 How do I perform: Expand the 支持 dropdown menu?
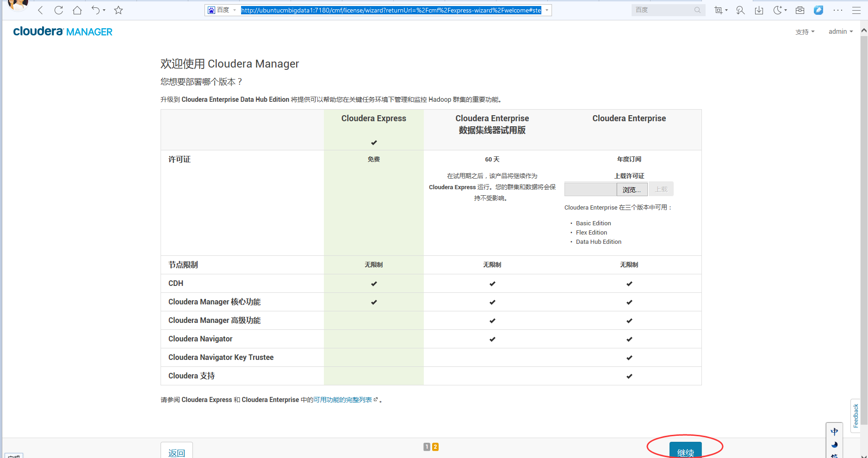coord(805,31)
